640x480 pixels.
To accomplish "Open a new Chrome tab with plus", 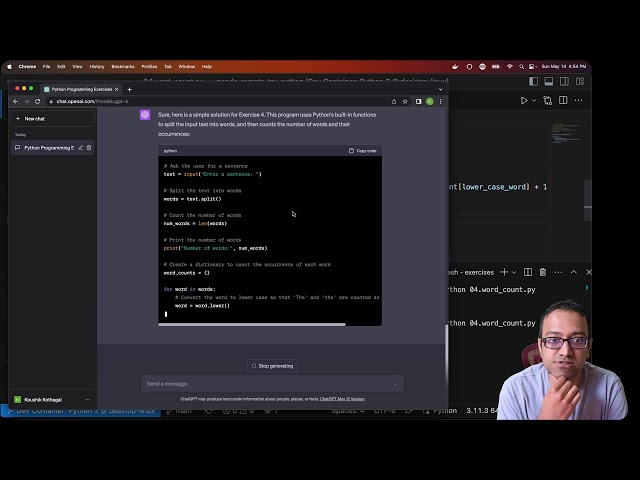I will (x=129, y=89).
